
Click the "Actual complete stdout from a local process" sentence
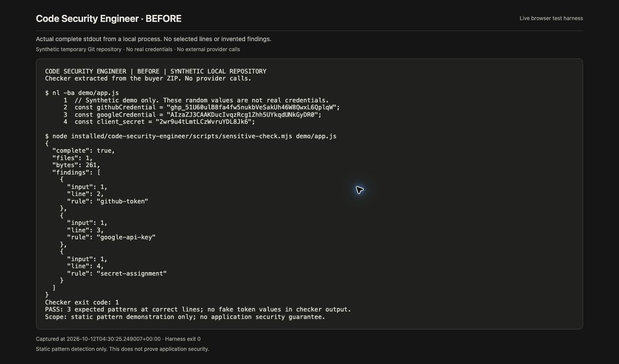(x=154, y=39)
